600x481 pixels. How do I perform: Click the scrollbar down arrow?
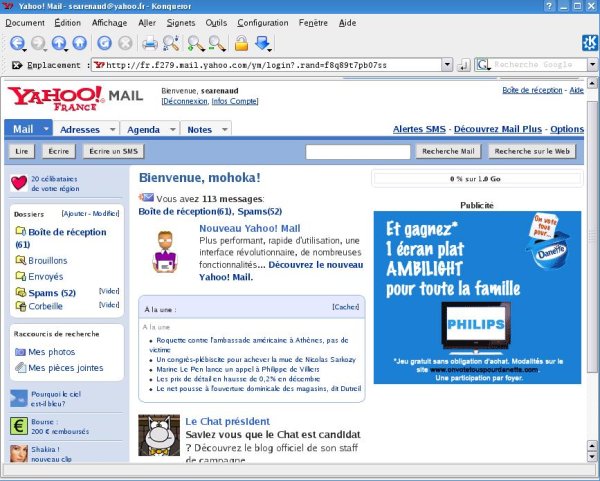tap(592, 456)
